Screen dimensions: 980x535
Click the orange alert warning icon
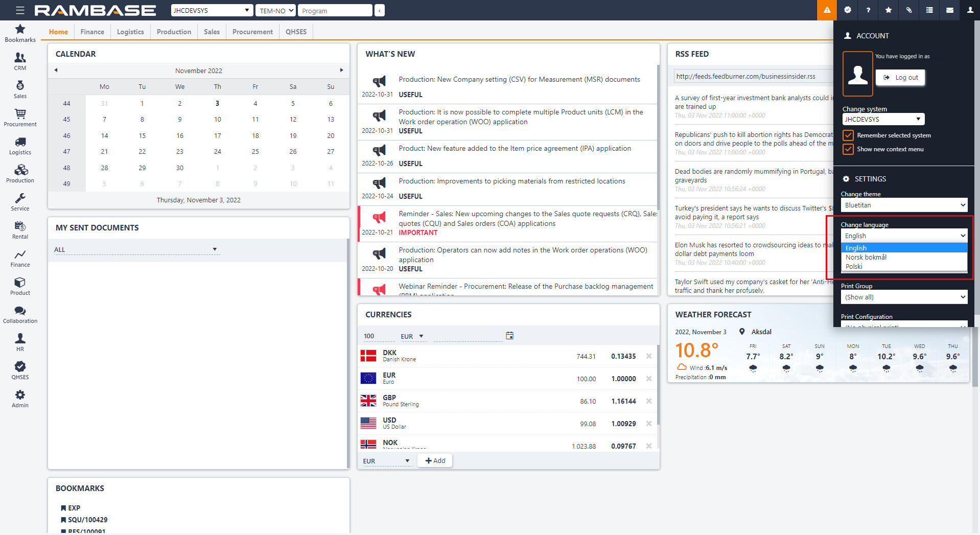coord(827,10)
